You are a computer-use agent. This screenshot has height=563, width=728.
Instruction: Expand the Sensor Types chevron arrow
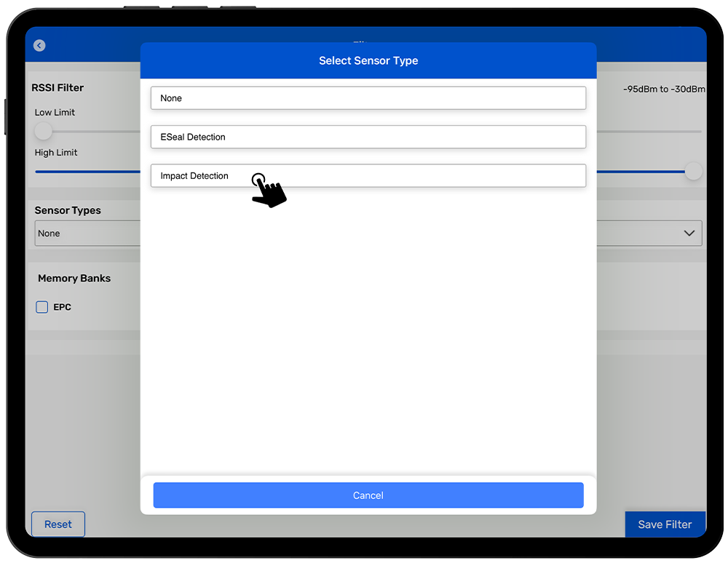pos(689,233)
